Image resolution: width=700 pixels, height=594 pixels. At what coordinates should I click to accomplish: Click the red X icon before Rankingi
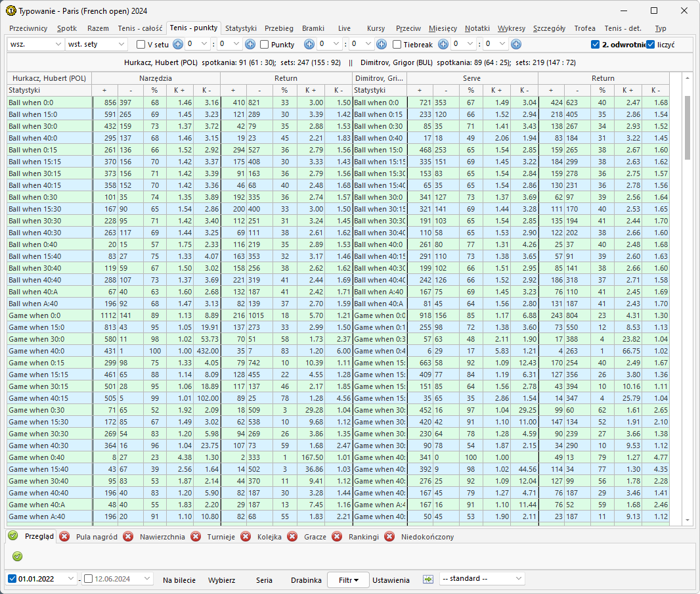click(337, 537)
